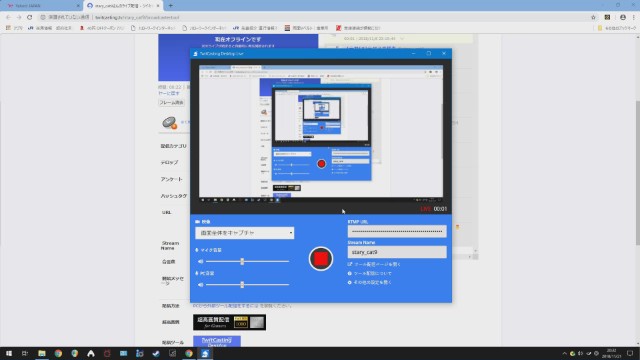Mute the PC audio volume speaker icon
640x360 pixels.
coord(200,284)
